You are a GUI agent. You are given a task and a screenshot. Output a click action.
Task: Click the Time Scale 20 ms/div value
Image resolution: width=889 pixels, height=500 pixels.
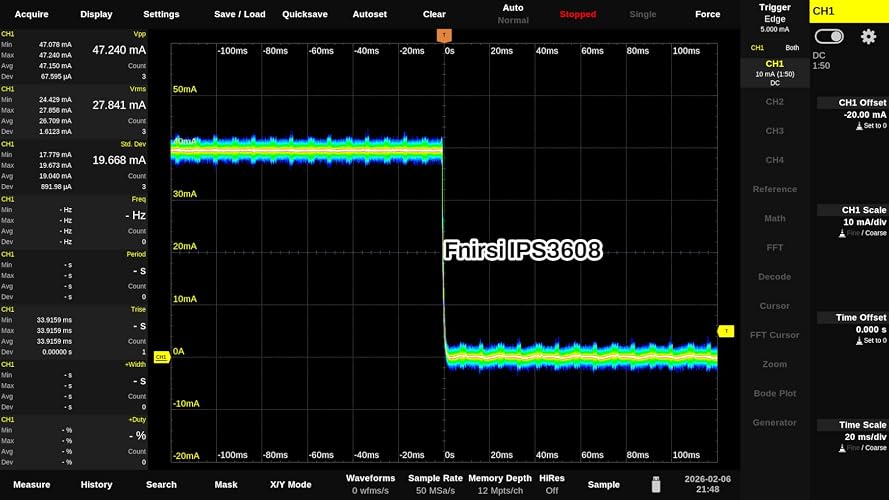865,437
